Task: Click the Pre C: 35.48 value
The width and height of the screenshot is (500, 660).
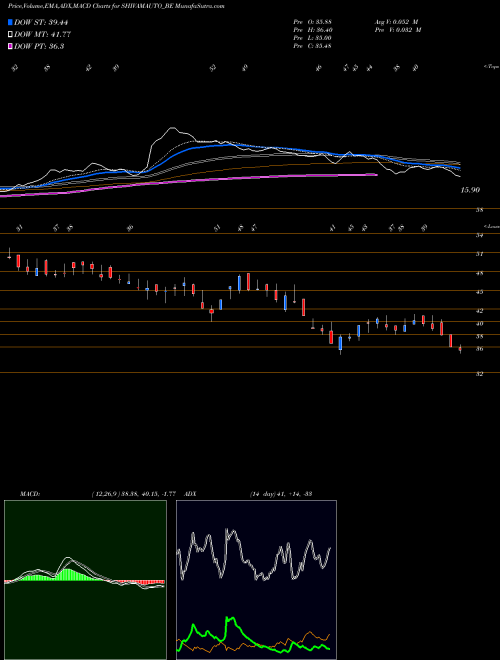Action: coord(312,46)
